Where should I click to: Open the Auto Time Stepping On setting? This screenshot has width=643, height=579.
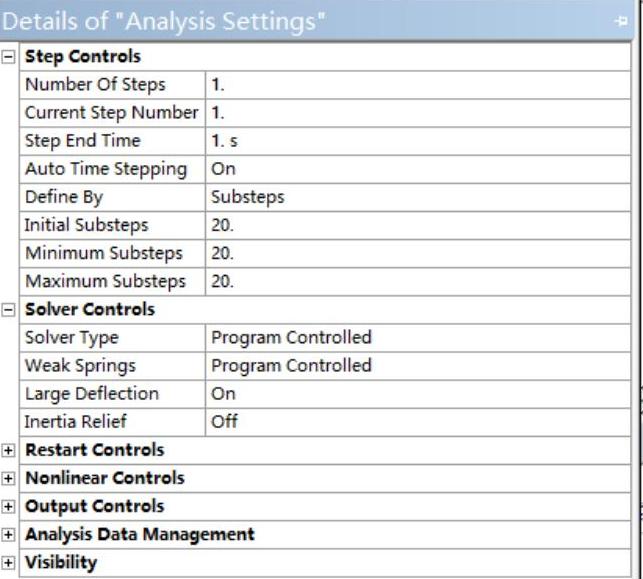(x=420, y=169)
